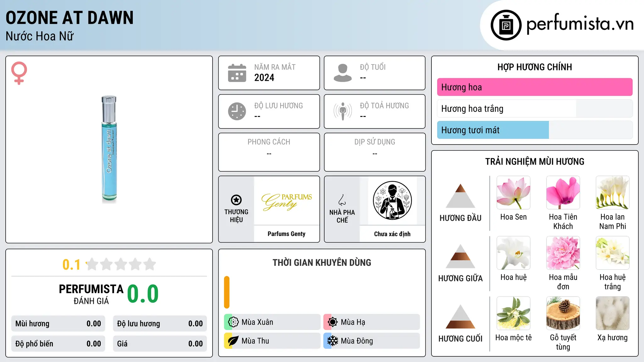Click the Hương giữa pyramid icon
Viewport: 644px width, 362px height.
[x=460, y=256]
